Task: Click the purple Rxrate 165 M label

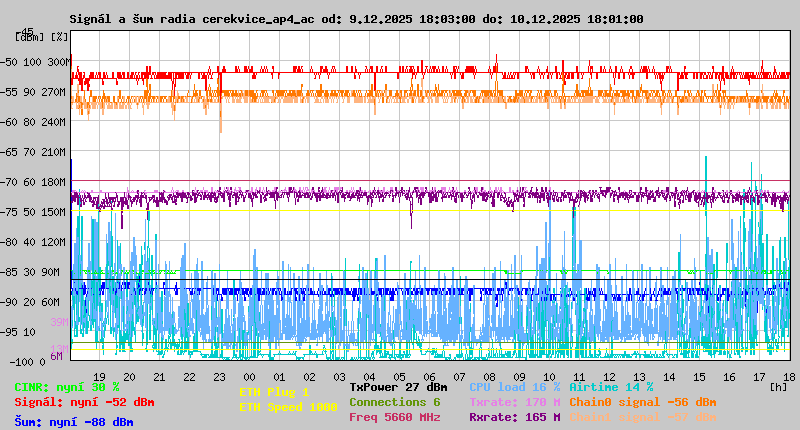Action: coord(514,417)
